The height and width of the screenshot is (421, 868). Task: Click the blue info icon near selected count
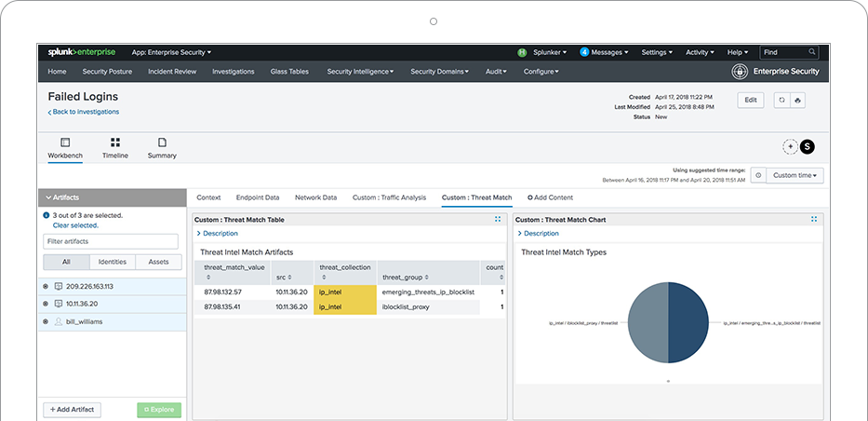tap(47, 215)
